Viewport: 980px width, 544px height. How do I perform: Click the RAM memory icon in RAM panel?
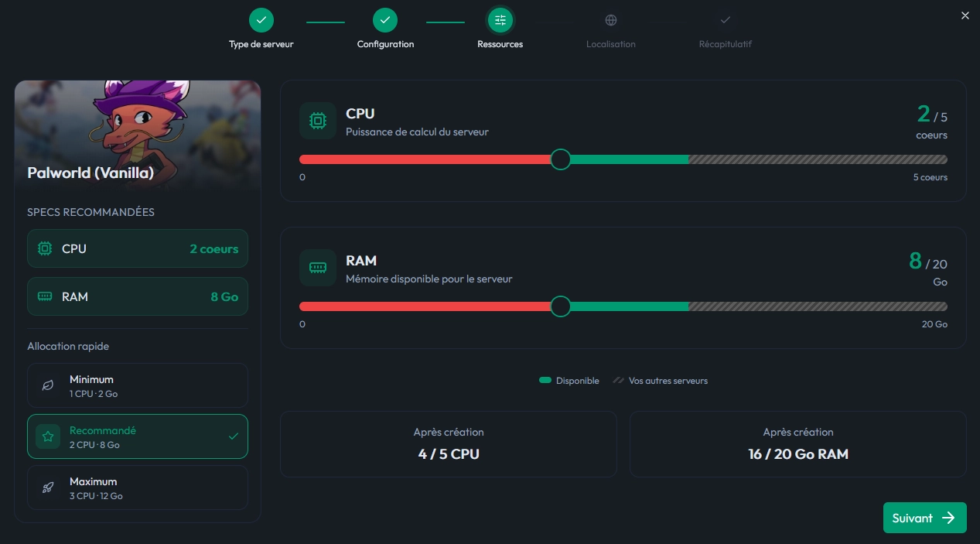coord(318,268)
